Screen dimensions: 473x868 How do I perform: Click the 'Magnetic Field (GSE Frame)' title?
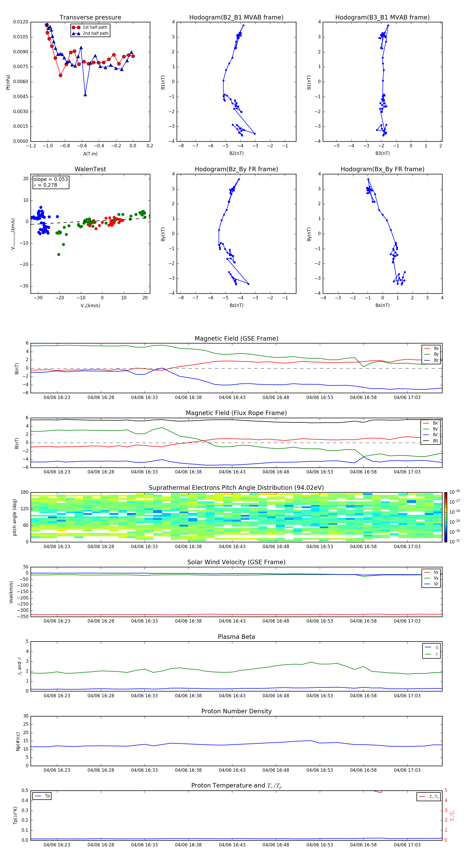tap(236, 339)
